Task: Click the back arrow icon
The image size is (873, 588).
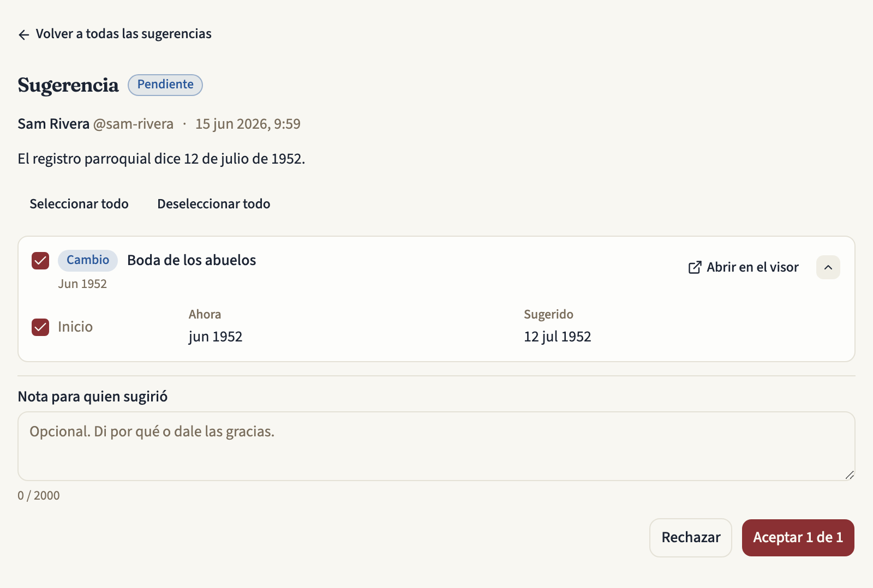Action: [x=23, y=35]
